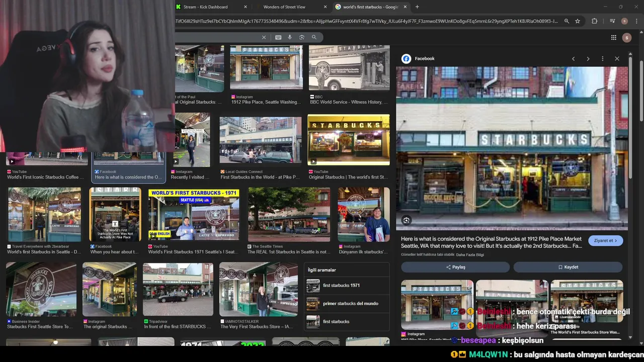Close the image preview panel
The image size is (644, 362).
(617, 59)
